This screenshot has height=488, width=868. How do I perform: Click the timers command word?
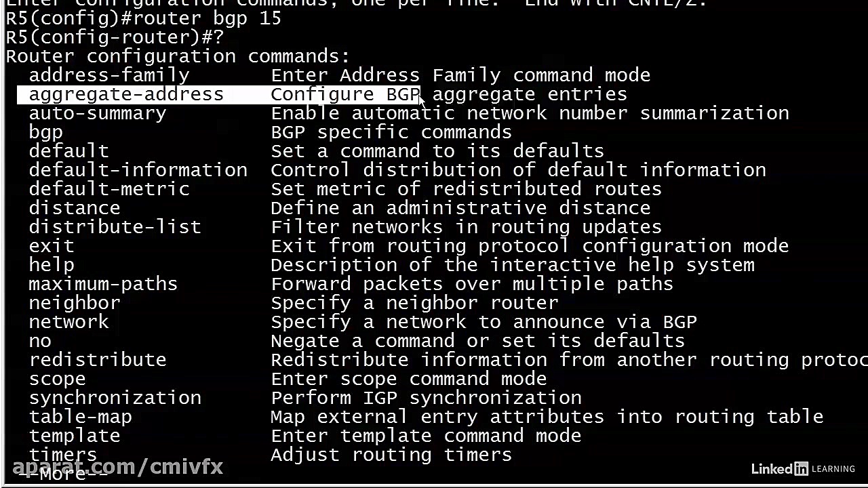coord(62,453)
